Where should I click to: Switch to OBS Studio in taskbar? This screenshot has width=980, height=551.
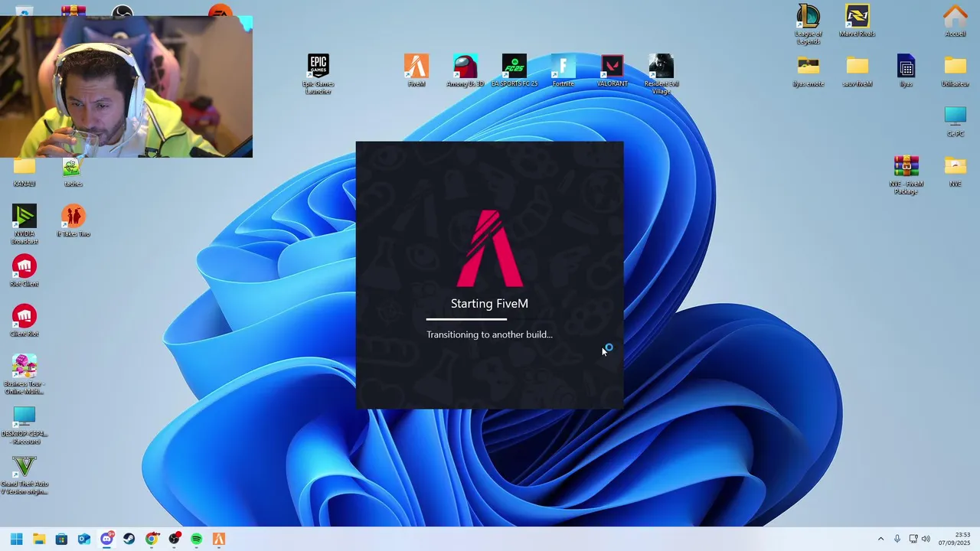(x=174, y=539)
